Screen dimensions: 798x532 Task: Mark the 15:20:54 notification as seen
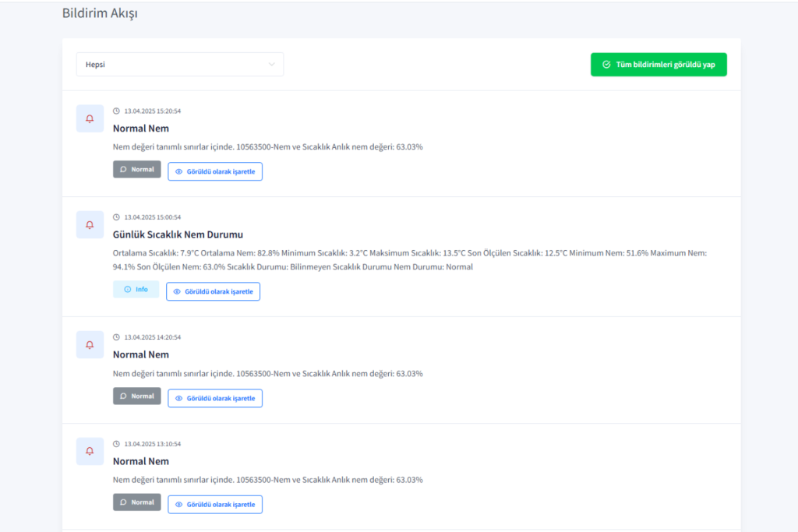(x=215, y=171)
